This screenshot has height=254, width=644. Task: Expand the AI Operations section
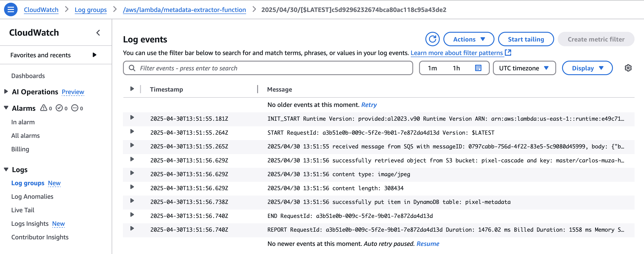click(x=6, y=91)
